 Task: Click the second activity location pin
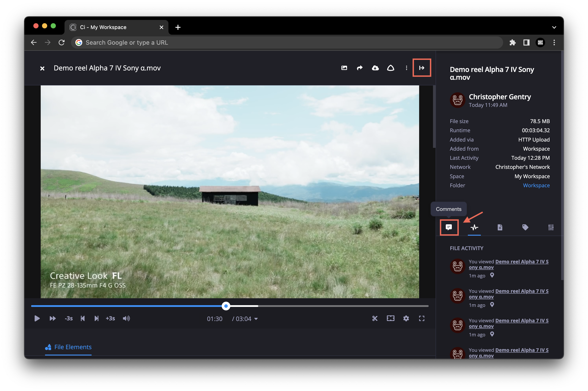492,305
